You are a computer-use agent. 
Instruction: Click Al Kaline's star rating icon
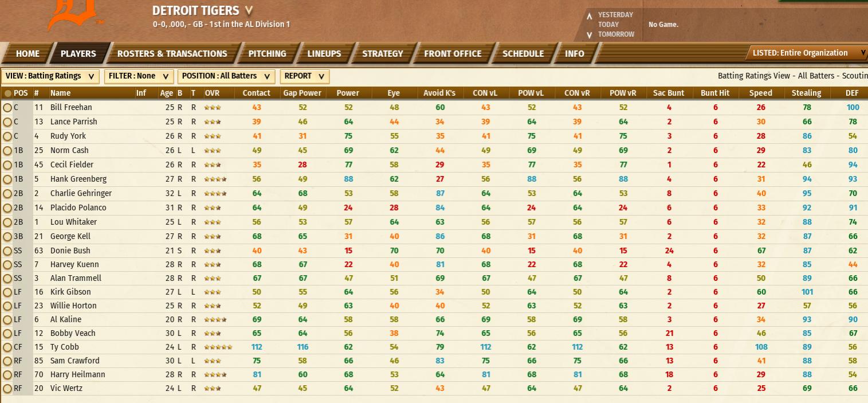[215, 319]
